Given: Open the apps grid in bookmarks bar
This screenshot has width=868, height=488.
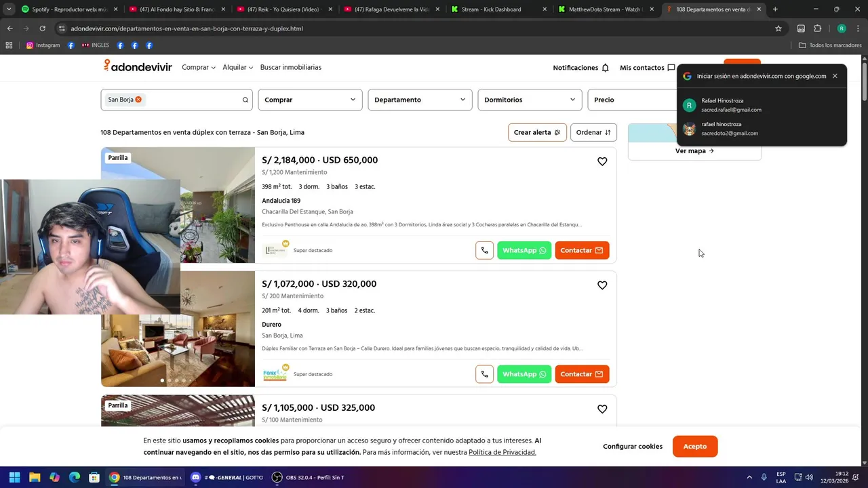Looking at the screenshot, I should [x=9, y=45].
